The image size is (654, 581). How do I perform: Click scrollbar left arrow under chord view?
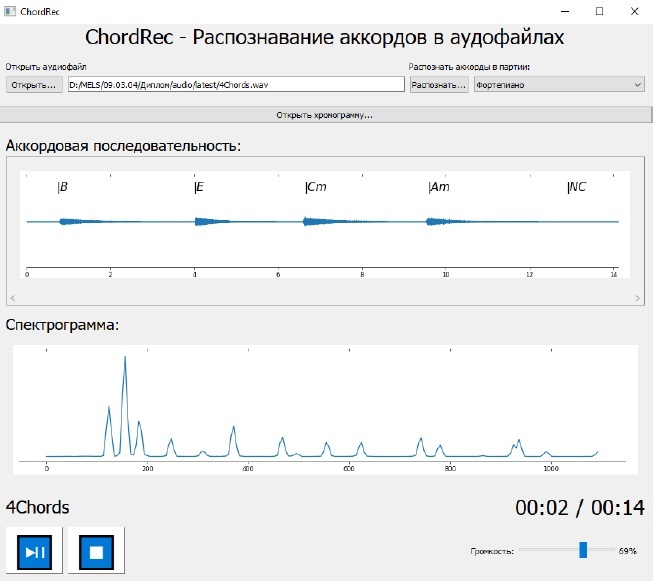point(12,298)
